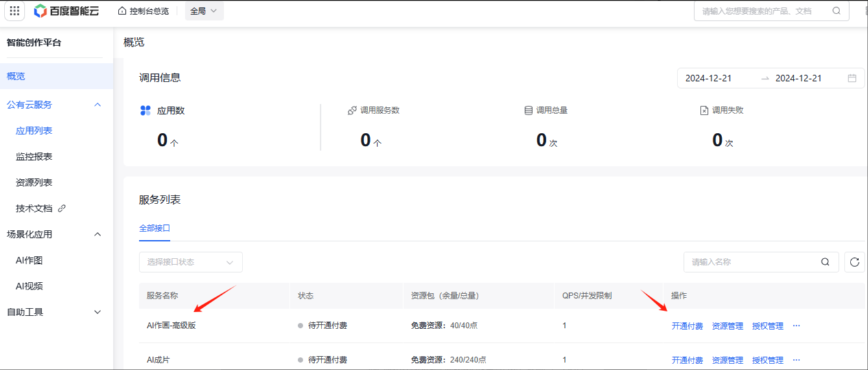Open 应用列表 in the sidebar
This screenshot has height=370, width=868.
34,131
